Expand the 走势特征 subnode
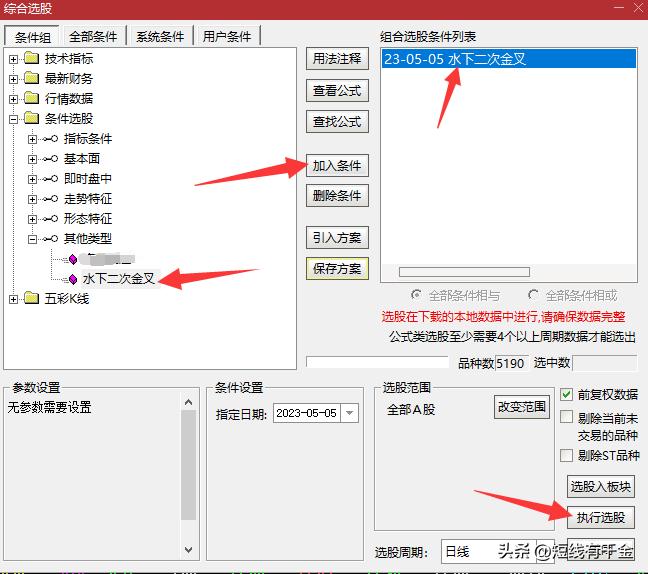The width and height of the screenshot is (648, 574). pos(32,199)
